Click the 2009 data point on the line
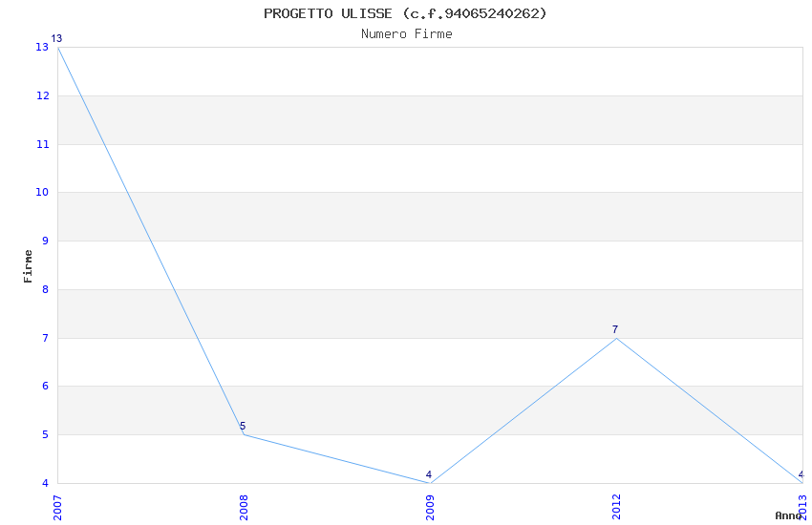 (430, 483)
